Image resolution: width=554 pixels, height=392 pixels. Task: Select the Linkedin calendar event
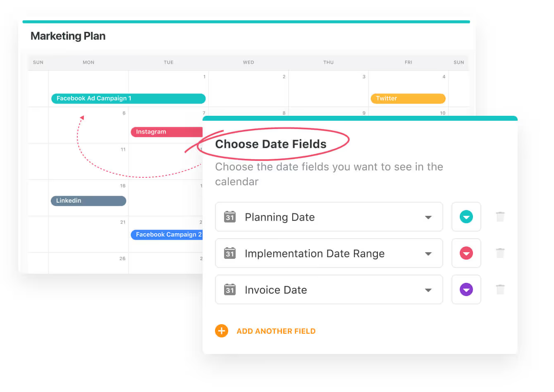(x=88, y=201)
